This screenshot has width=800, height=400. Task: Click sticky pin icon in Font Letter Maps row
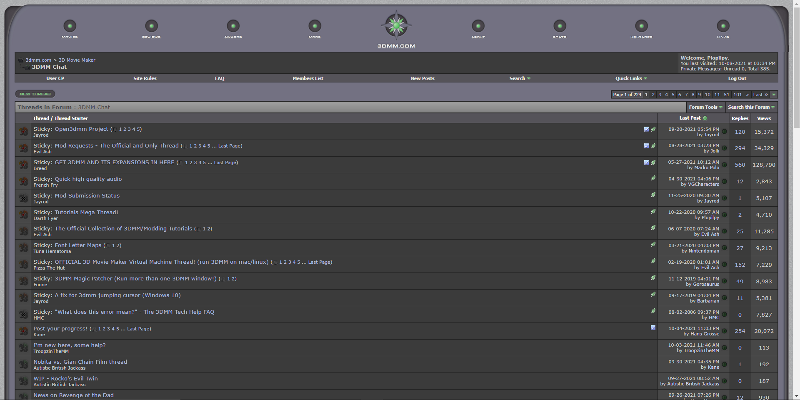pos(653,245)
